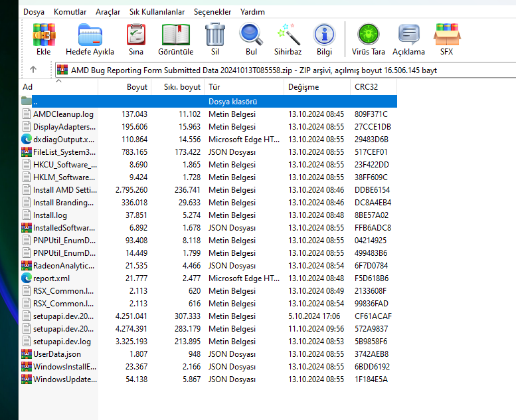Click the Ekle (Add) toolbar icon
Viewport: 516px width, 420px height.
44,35
